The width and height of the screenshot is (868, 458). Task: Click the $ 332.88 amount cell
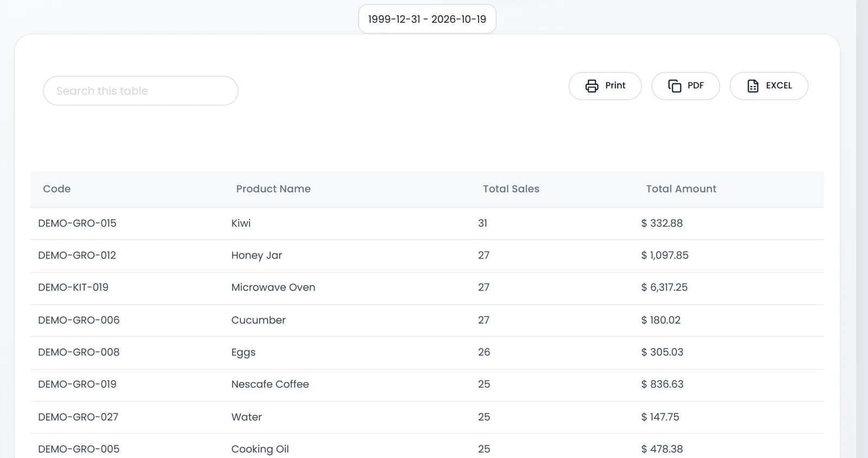pyautogui.click(x=662, y=223)
